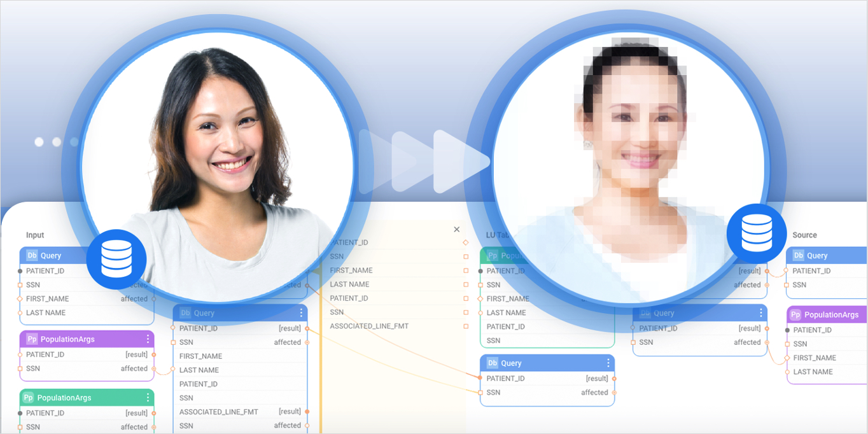Select the green Input PopulationArgs header
This screenshot has width=868, height=434.
point(87,398)
